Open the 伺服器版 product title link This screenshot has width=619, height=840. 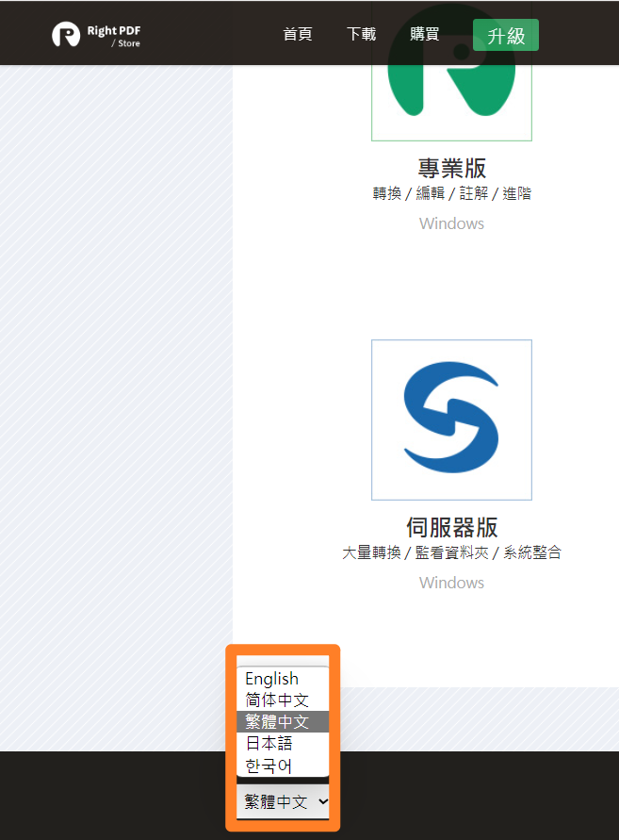[x=452, y=527]
